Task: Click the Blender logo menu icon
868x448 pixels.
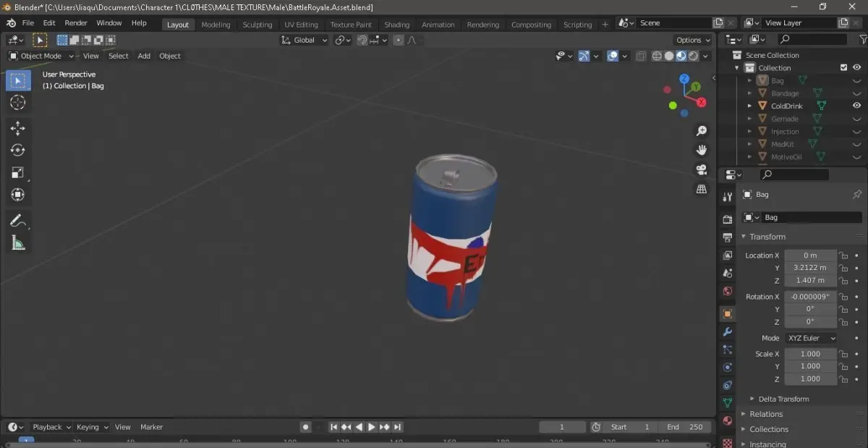Action: pyautogui.click(x=11, y=23)
